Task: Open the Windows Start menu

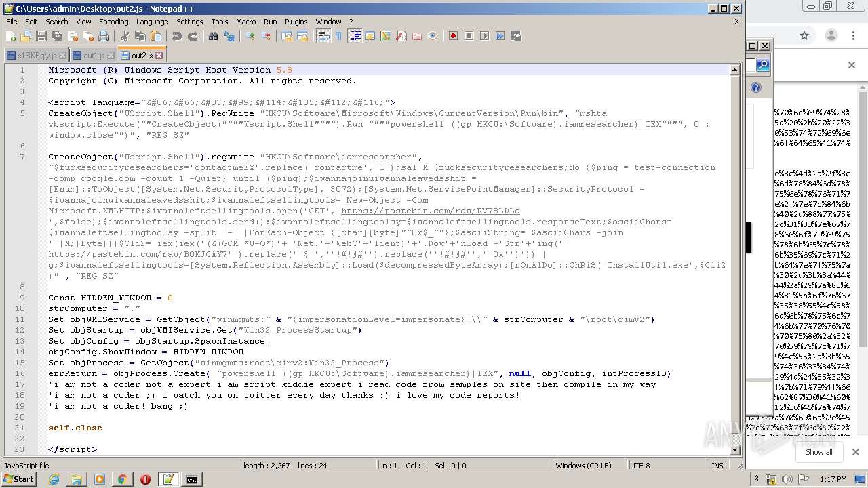Action: point(18,479)
